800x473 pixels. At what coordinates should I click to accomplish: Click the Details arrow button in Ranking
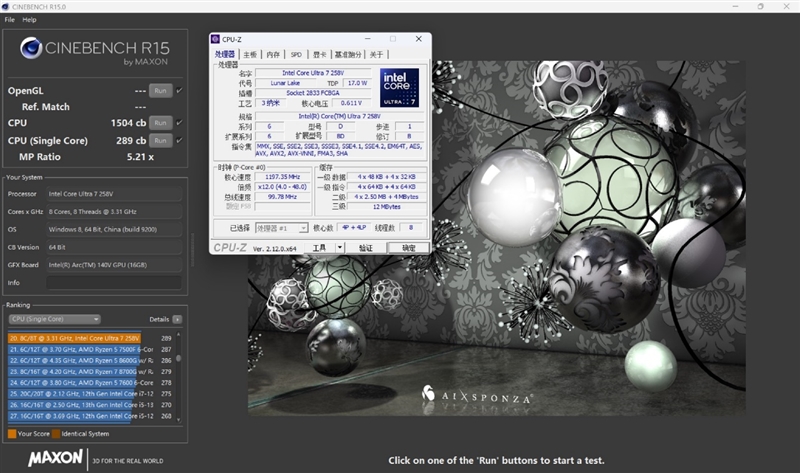coord(177,319)
